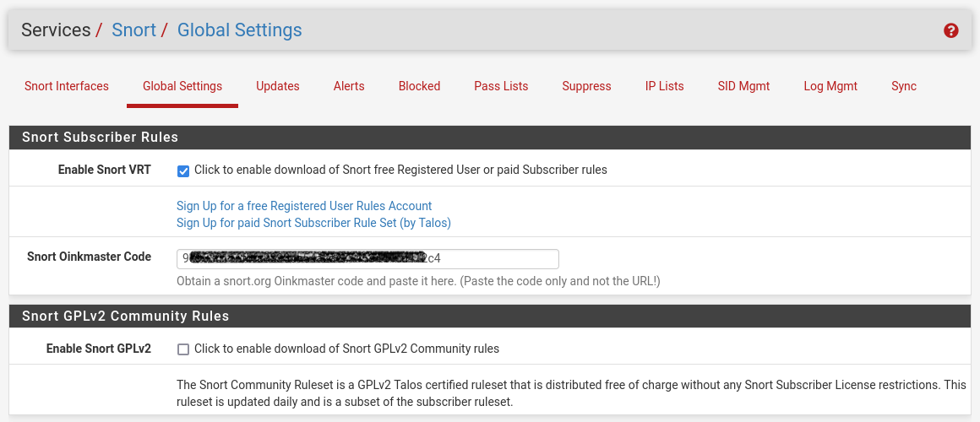
Task: Check the Enable Snort GPLv2 Community rules box
Action: coord(183,349)
